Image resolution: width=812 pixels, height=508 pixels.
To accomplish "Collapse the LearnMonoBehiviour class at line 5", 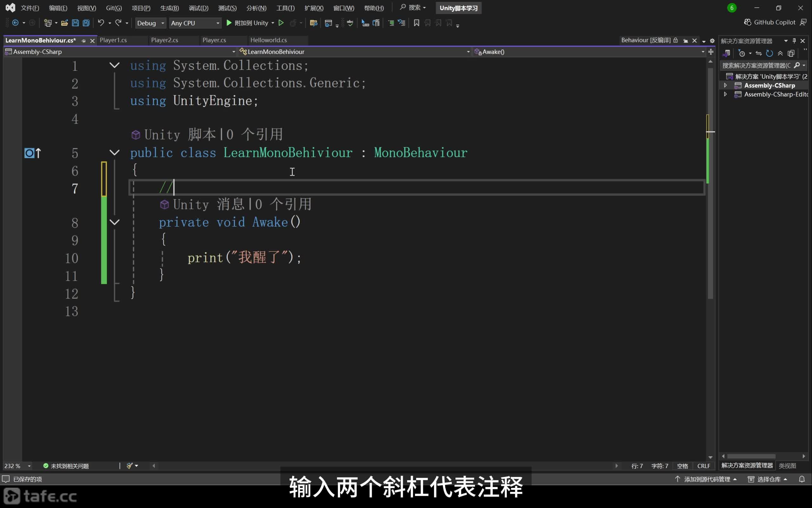I will (x=115, y=153).
